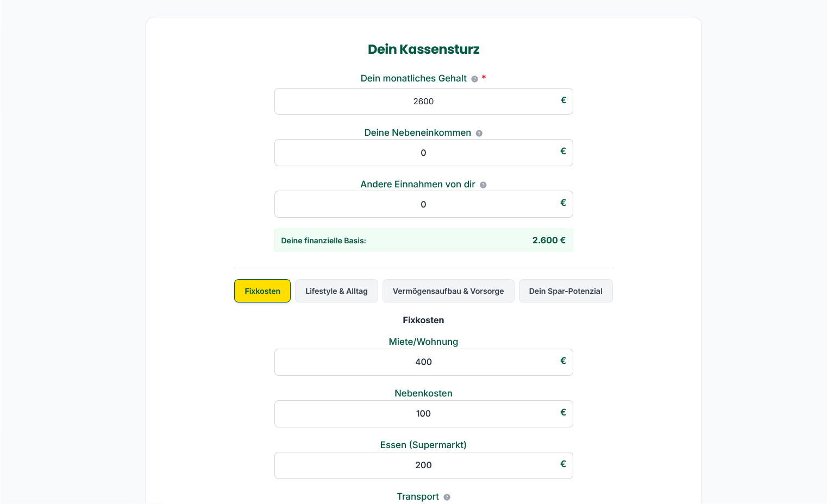Click the euro symbol in Nebenkosten field
This screenshot has height=504, width=827.
tap(563, 412)
